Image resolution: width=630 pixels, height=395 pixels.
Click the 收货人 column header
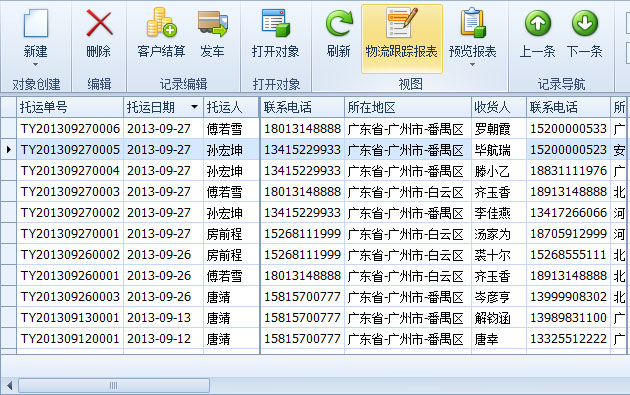pyautogui.click(x=499, y=107)
